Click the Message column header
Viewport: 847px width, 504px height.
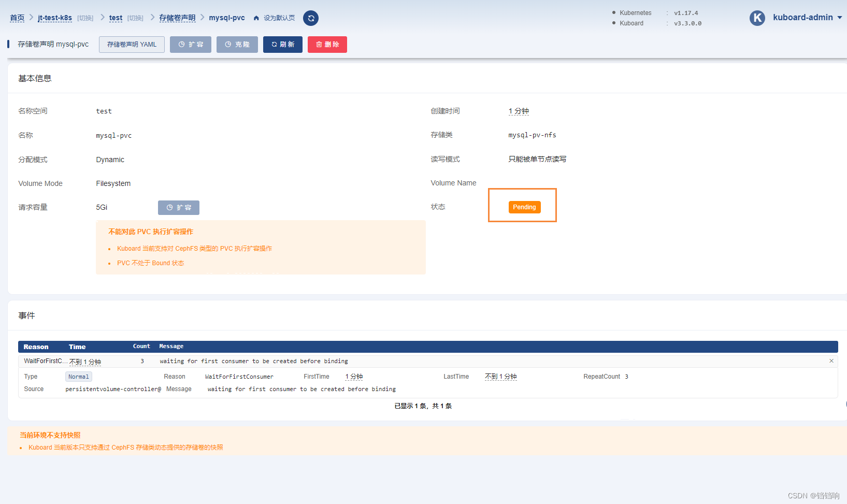[x=171, y=347]
